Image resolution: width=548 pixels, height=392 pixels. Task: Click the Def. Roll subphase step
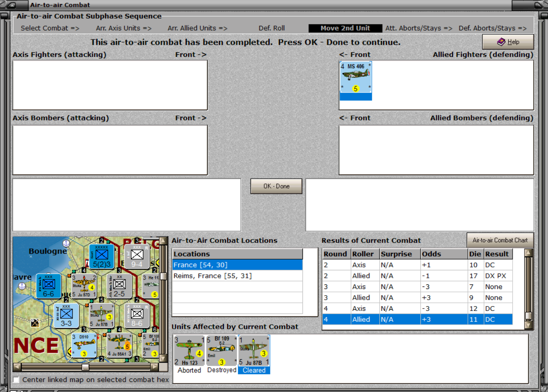[x=272, y=28]
